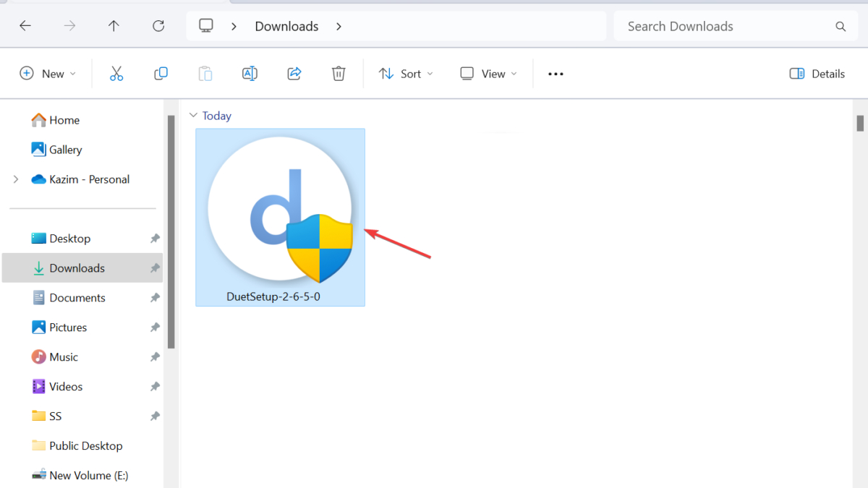Open the Sort dropdown
This screenshot has width=868, height=488.
405,73
